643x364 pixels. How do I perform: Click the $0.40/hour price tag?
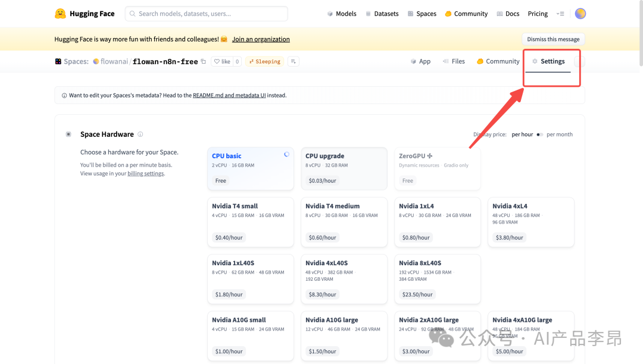click(x=229, y=237)
